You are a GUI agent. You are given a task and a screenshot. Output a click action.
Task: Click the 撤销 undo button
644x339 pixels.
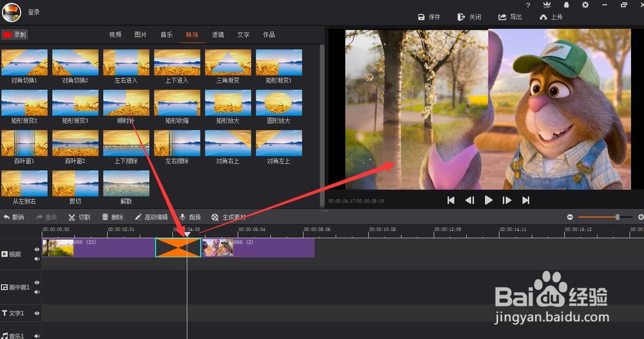pos(14,217)
